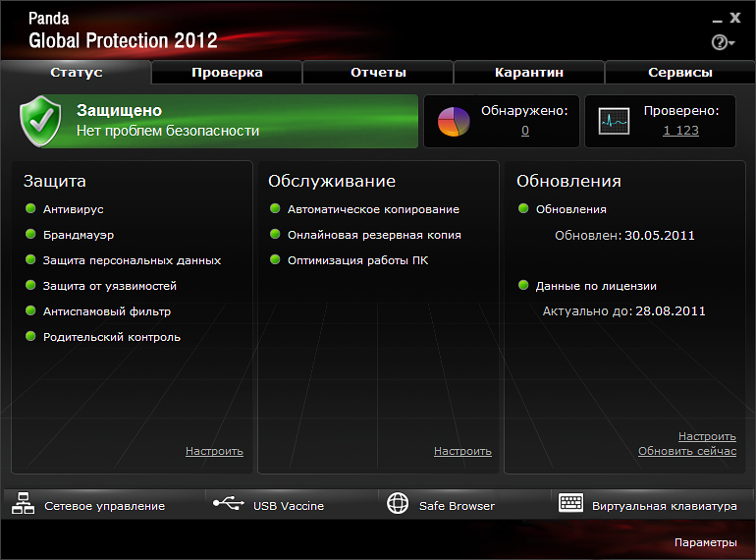Switch to the Статус tab

pyautogui.click(x=77, y=73)
